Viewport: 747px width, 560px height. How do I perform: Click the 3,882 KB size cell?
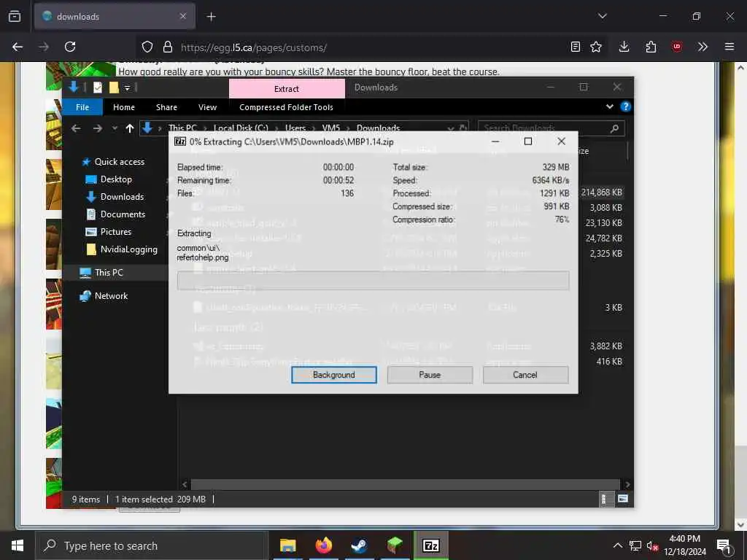(605, 346)
